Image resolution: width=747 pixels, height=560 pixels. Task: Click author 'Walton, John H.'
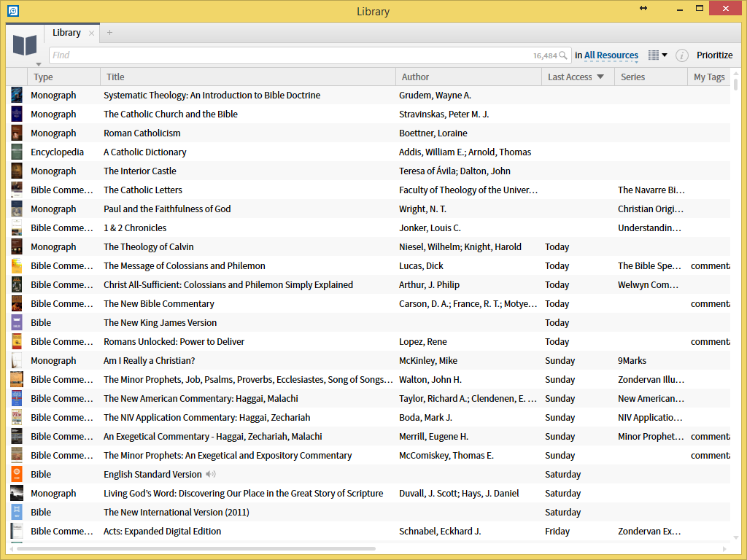[x=430, y=379]
